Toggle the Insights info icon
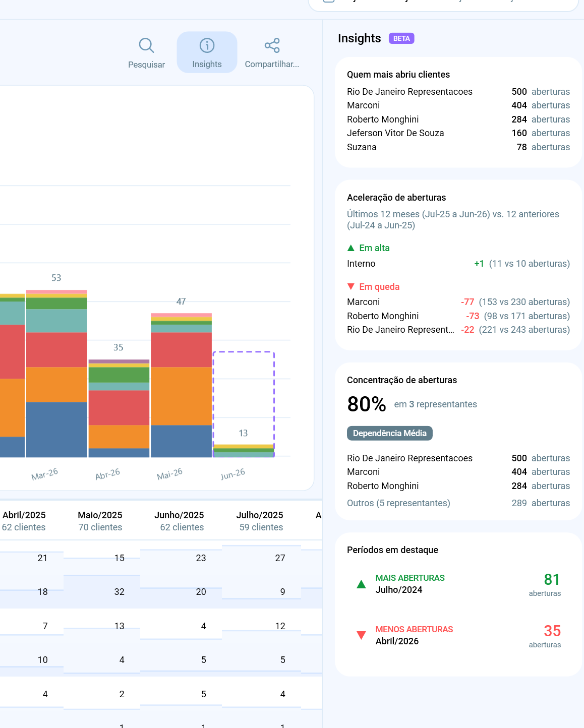Screen dimensions: 584x728 click(207, 45)
